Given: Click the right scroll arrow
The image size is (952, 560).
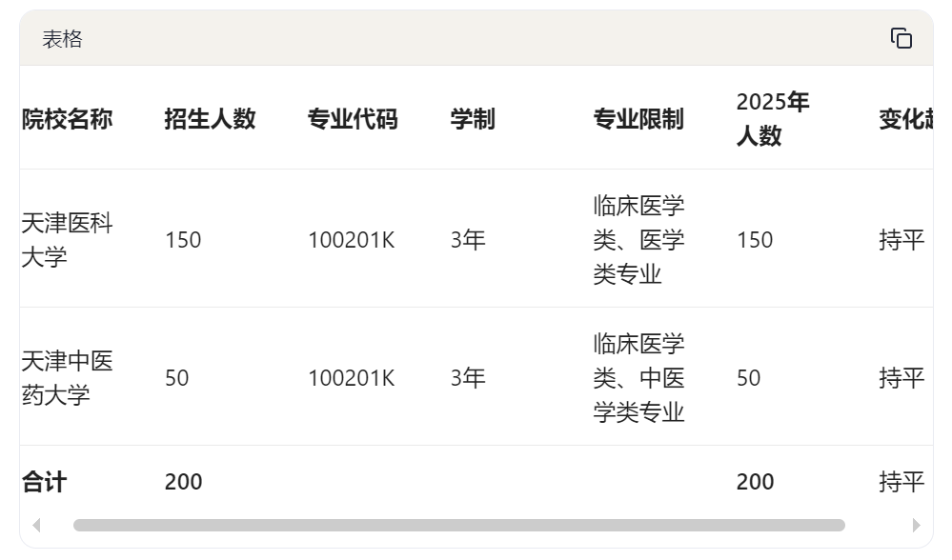Looking at the screenshot, I should (916, 525).
